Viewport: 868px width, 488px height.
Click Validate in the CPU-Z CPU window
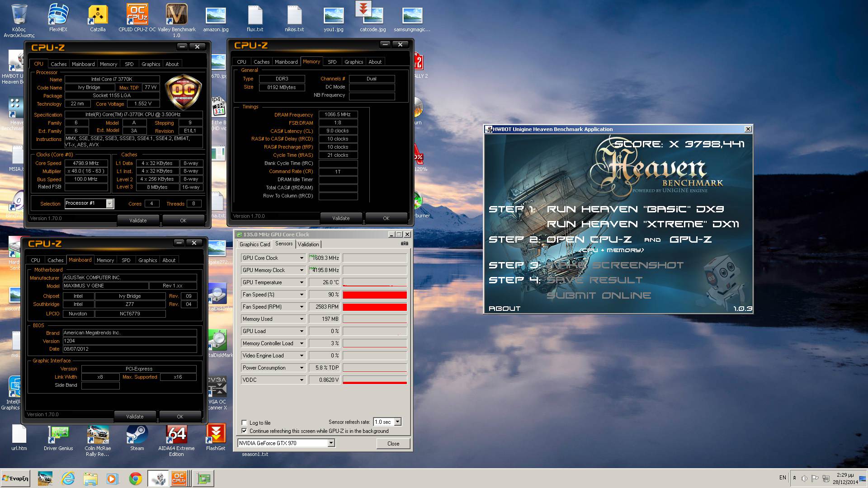(x=138, y=221)
